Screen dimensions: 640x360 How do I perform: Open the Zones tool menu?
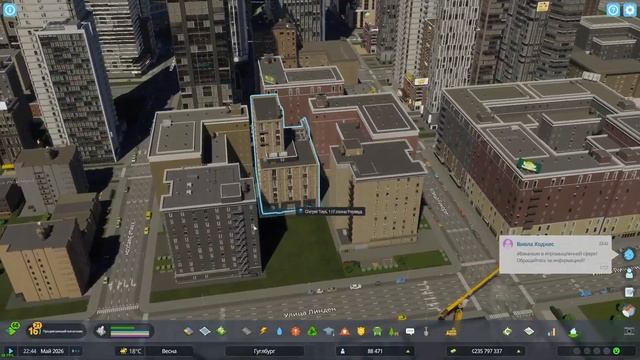[188, 331]
